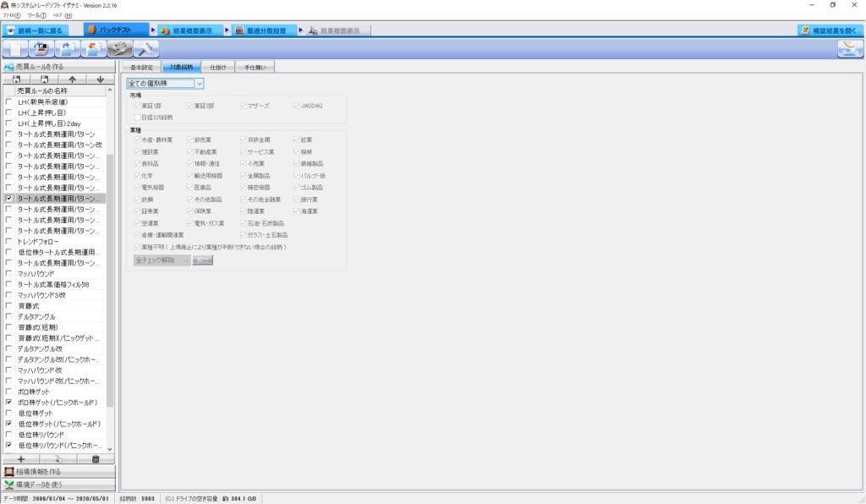Check the LH(新興系底値) rule checkbox
This screenshot has height=504, width=866.
coord(8,101)
